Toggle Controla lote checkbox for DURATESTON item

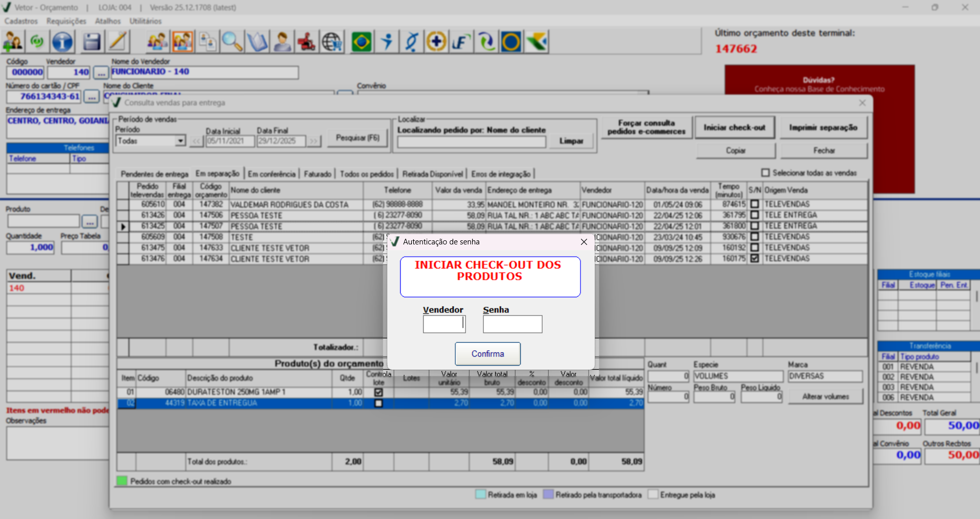click(379, 392)
